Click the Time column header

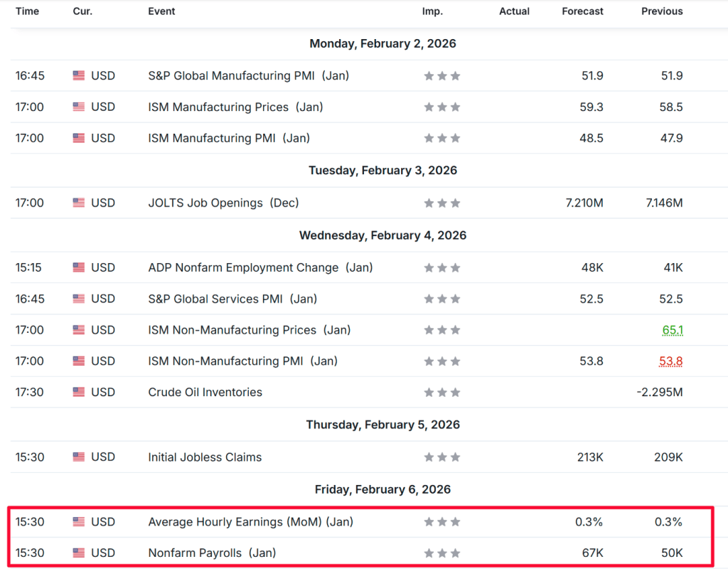pyautogui.click(x=27, y=11)
